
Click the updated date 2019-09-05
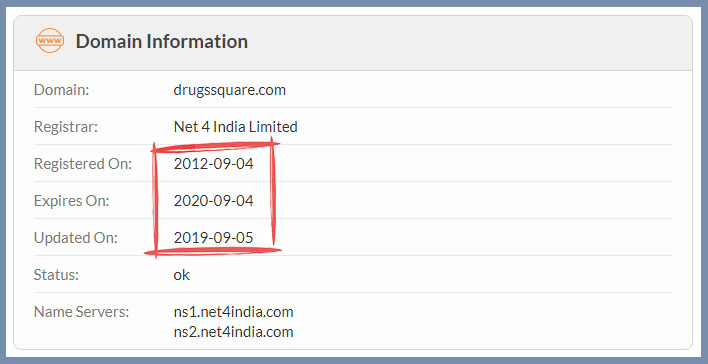click(x=214, y=238)
